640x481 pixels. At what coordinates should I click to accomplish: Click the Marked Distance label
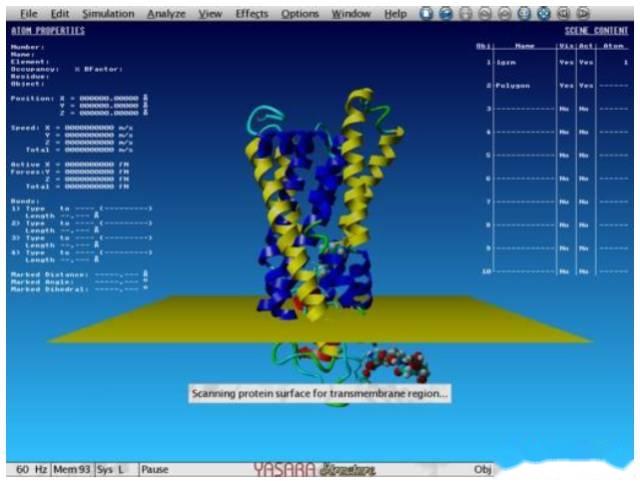49,275
